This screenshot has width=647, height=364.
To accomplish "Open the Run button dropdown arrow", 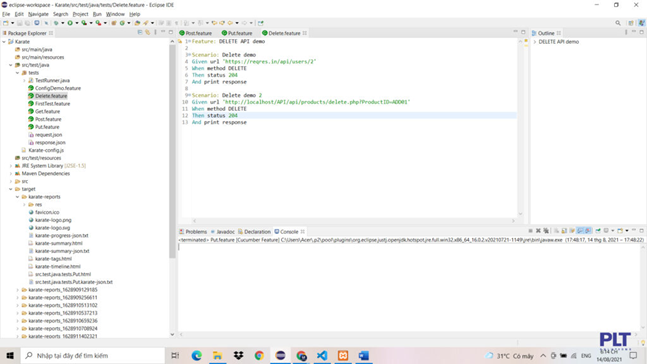I will (x=76, y=23).
